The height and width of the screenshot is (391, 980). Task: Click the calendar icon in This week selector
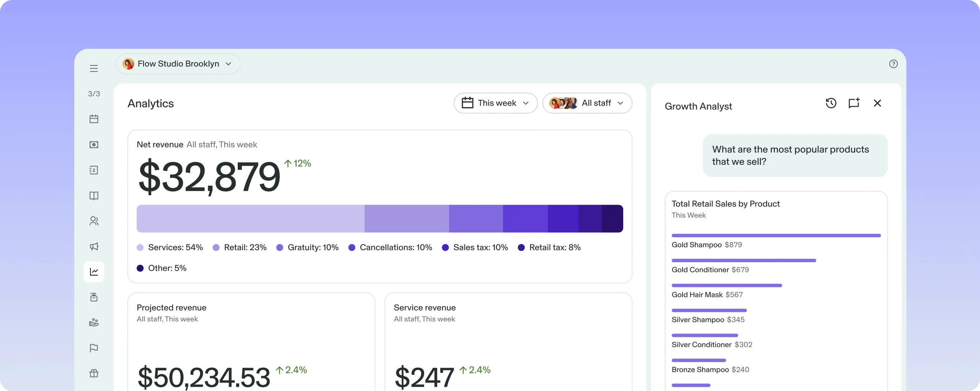click(467, 103)
